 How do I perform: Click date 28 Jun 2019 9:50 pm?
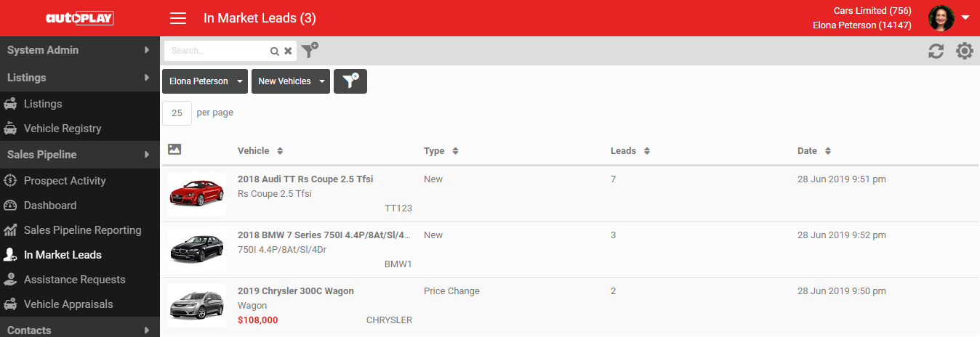point(842,291)
